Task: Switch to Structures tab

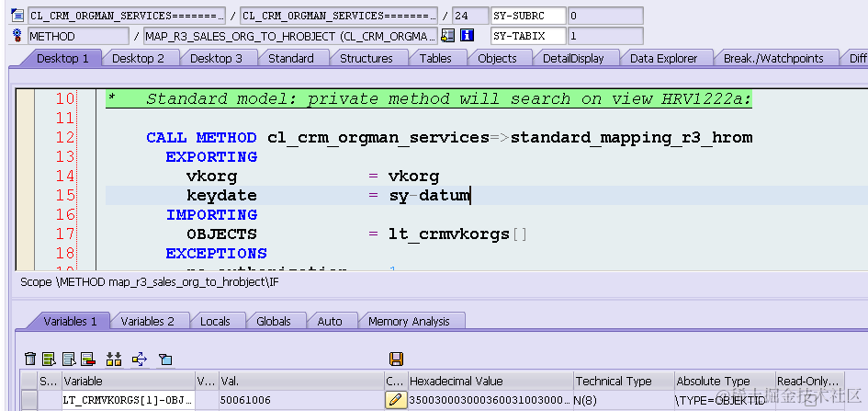Action: click(x=366, y=58)
